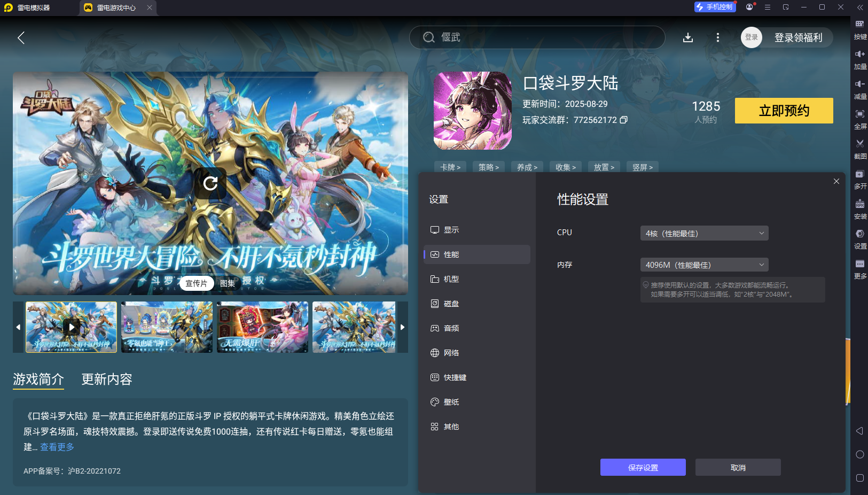Click the search field showing 偃武
This screenshot has height=495, width=868.
537,37
